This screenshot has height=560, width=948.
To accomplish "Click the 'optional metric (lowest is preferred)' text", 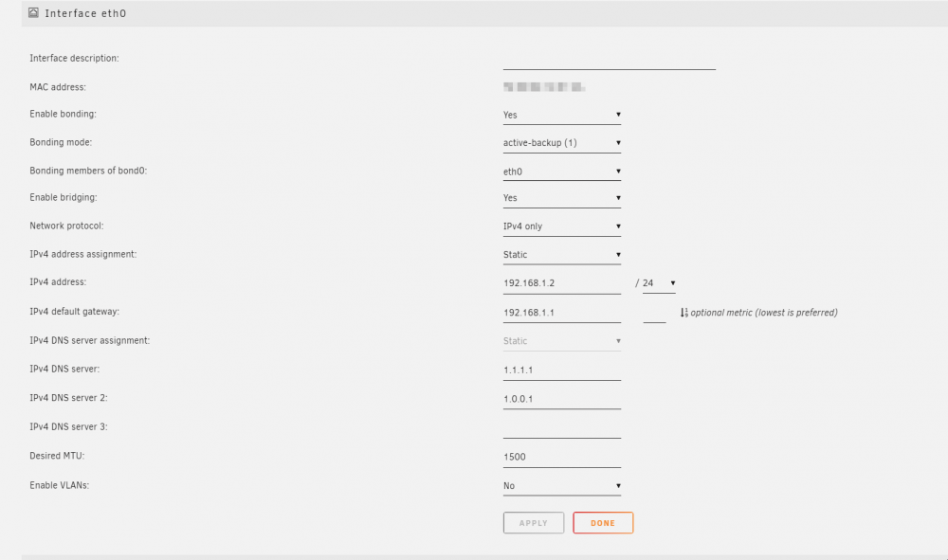I will [764, 313].
